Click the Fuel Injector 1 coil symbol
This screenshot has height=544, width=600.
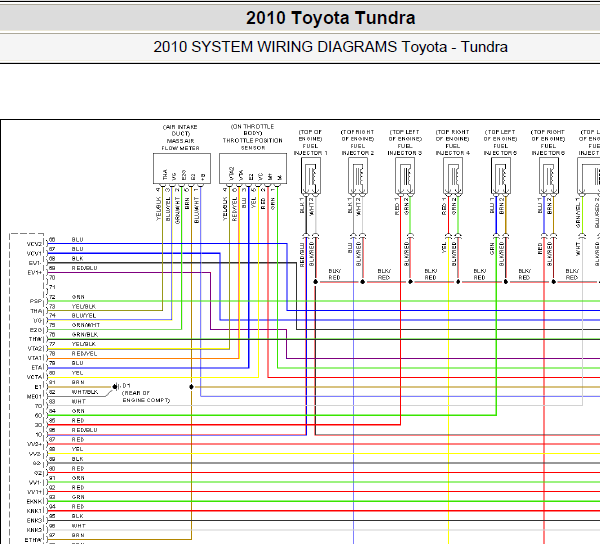pyautogui.click(x=311, y=177)
